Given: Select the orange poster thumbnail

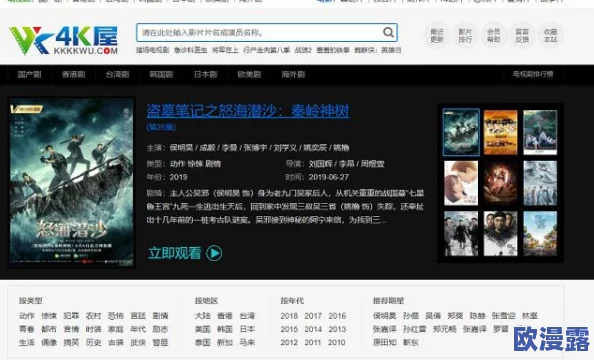Looking at the screenshot, I should click(x=500, y=132).
